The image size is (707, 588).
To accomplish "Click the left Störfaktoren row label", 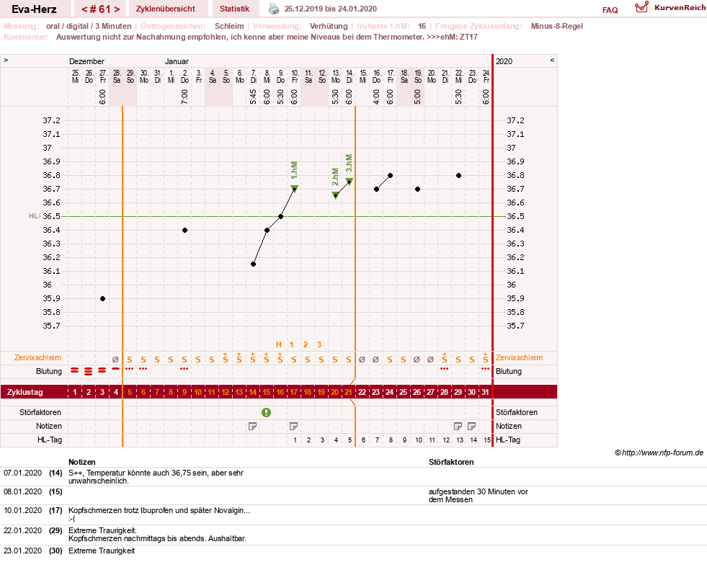I will point(40,412).
